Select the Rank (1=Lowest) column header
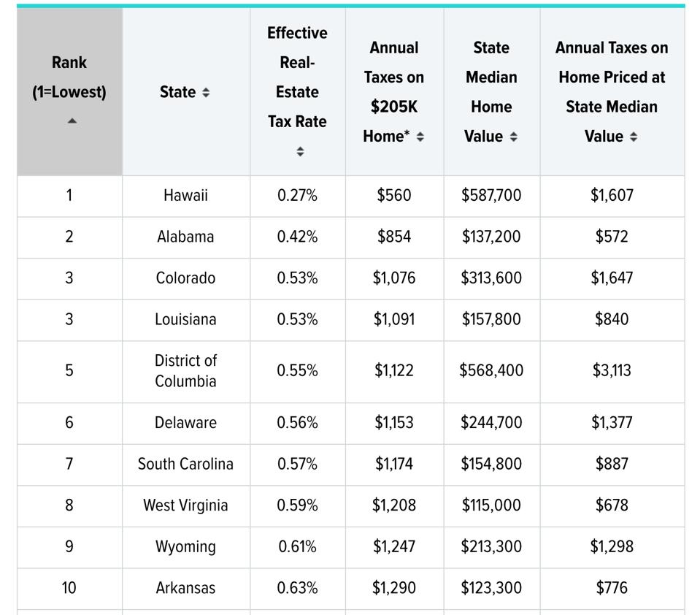The image size is (700, 615). click(x=69, y=77)
